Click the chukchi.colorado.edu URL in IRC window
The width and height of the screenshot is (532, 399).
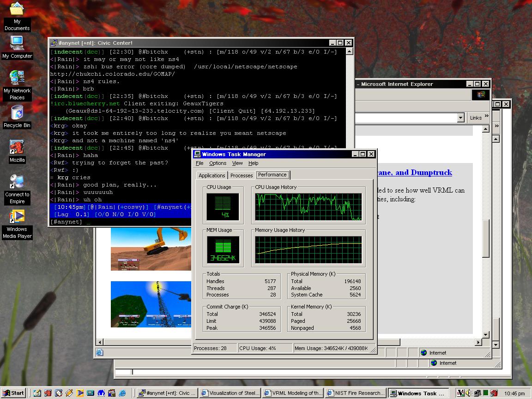[113, 74]
